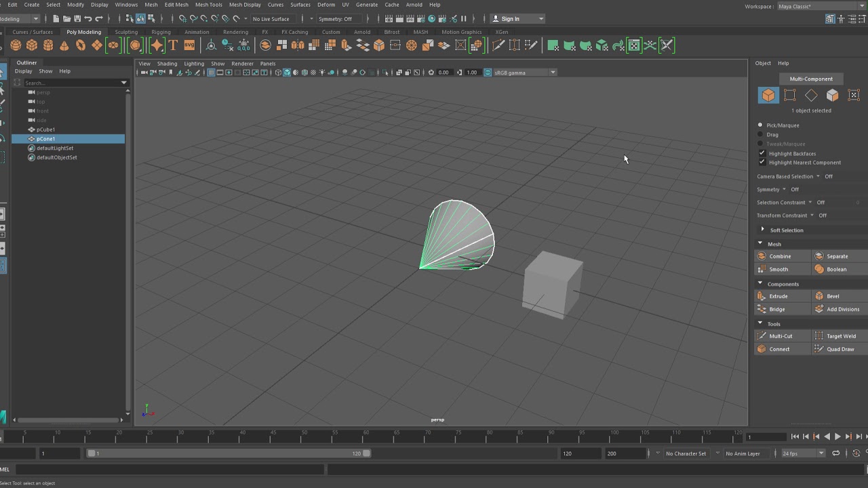Play the animation forward
This screenshot has width=868, height=488.
[837, 436]
